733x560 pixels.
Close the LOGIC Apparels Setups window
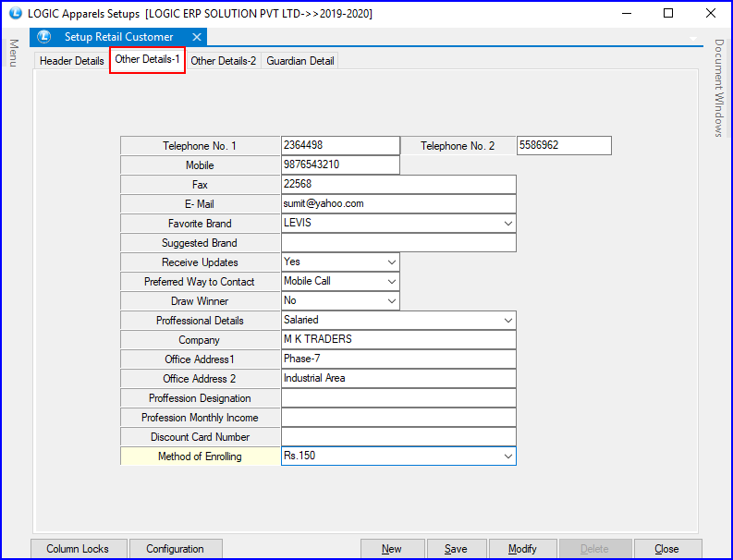tap(711, 13)
